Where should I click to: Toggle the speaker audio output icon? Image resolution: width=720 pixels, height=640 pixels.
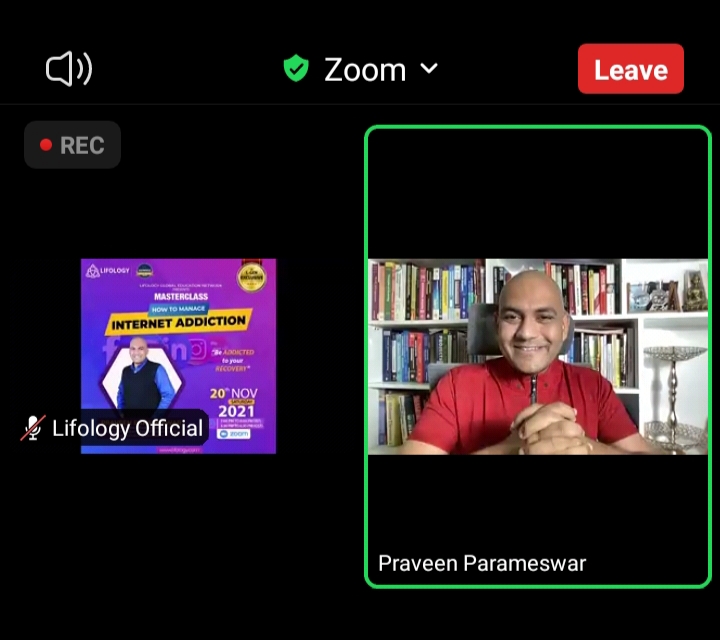pyautogui.click(x=69, y=69)
